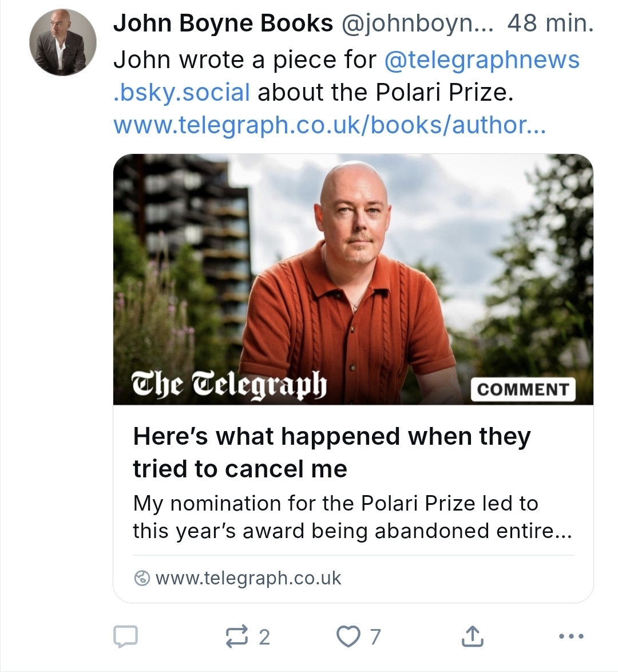Click the share upload icon
This screenshot has width=618, height=672.
(473, 637)
